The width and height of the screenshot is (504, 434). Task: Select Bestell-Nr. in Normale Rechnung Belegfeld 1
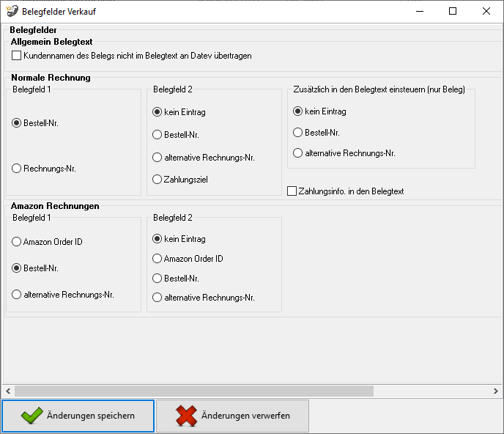(17, 123)
